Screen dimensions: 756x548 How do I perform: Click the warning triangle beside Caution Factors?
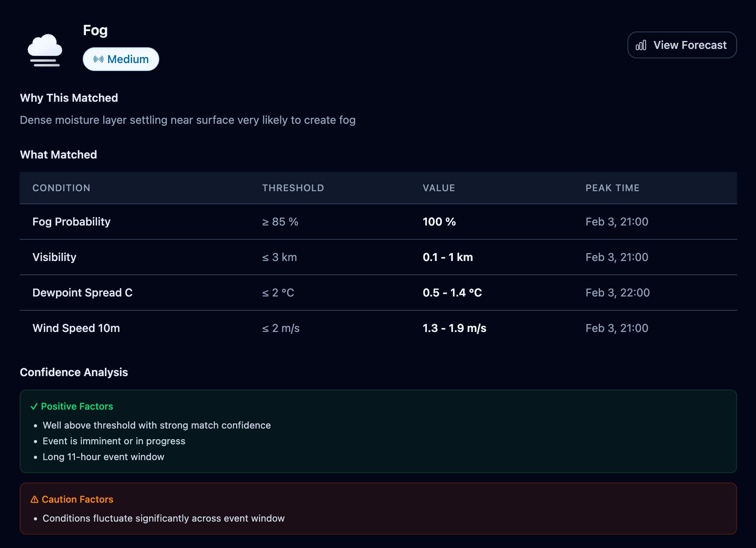(x=35, y=500)
